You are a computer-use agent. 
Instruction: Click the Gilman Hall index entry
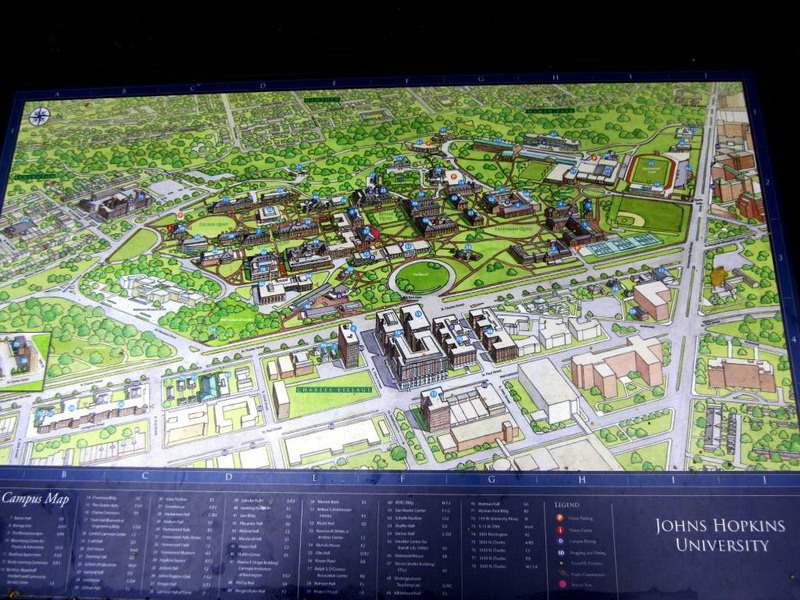tap(90, 587)
